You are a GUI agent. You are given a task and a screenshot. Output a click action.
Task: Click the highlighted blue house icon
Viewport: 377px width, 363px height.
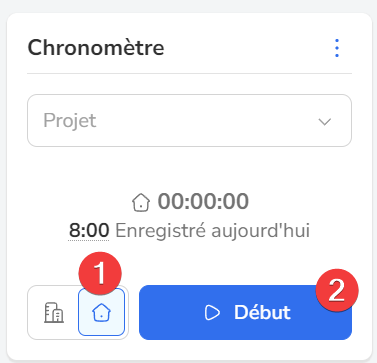pyautogui.click(x=101, y=313)
